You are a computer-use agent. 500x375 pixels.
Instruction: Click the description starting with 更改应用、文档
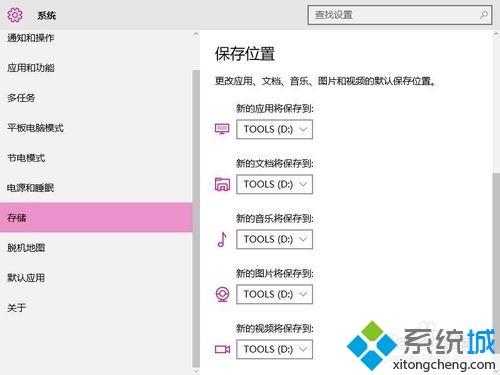(325, 81)
